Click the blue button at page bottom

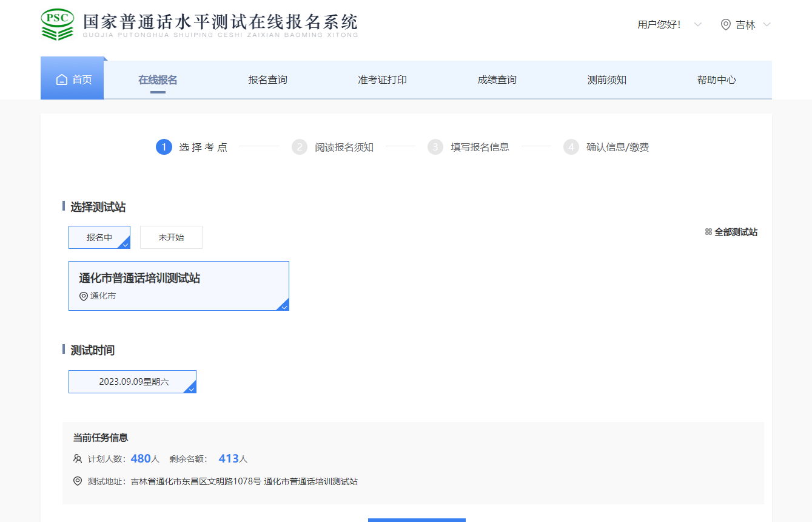[417, 520]
